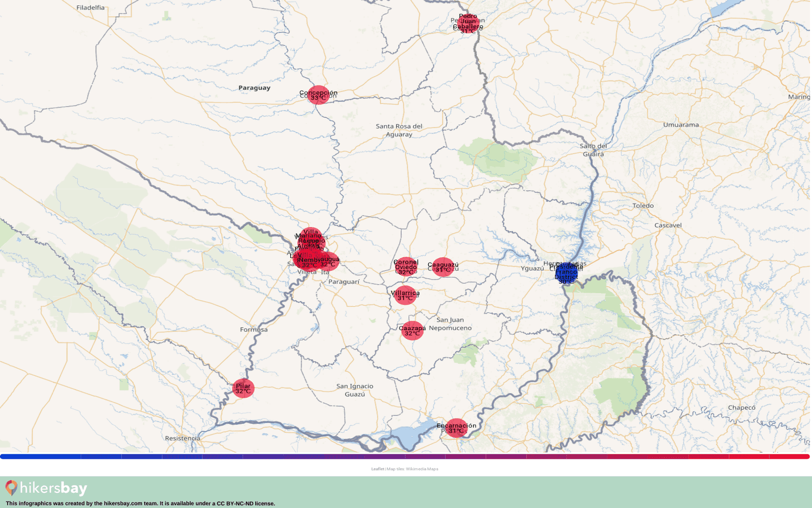Screen dimensions: 812x508
Task: Click the blue Presidente Franco District marker
Action: [566, 273]
